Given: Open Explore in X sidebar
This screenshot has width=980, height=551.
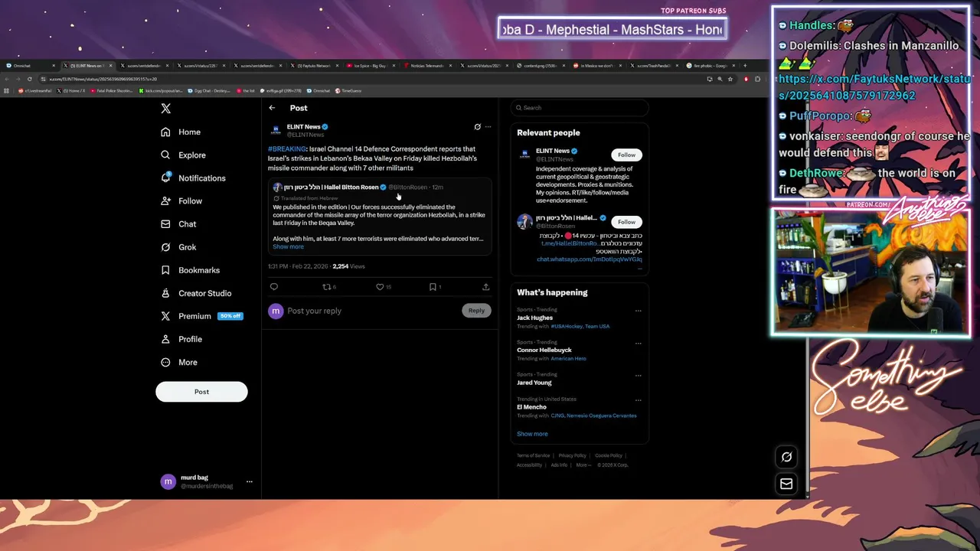Looking at the screenshot, I should click(x=183, y=155).
